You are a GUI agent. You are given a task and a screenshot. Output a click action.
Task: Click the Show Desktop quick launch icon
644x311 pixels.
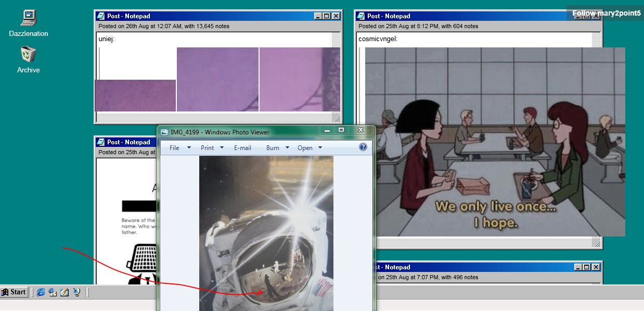65,292
